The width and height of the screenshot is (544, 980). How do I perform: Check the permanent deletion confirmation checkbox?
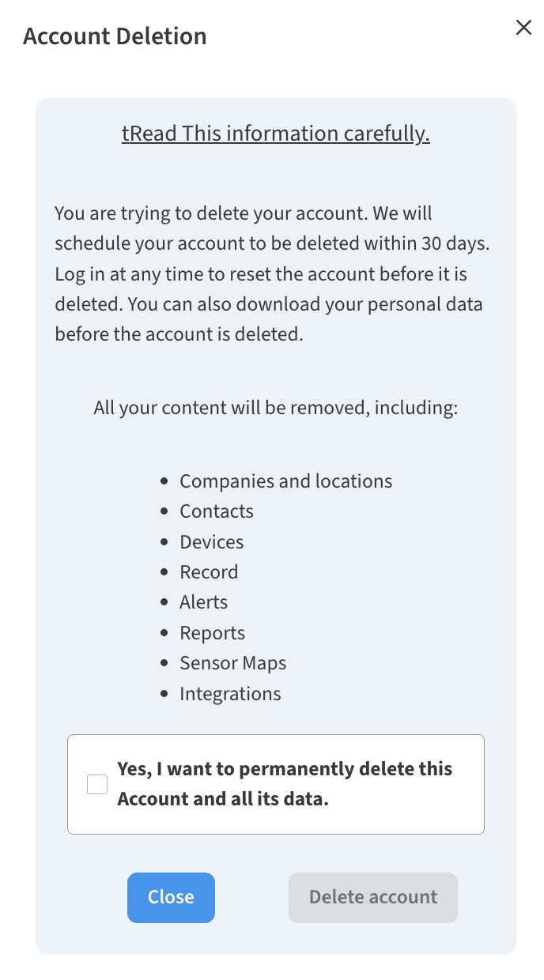[96, 783]
